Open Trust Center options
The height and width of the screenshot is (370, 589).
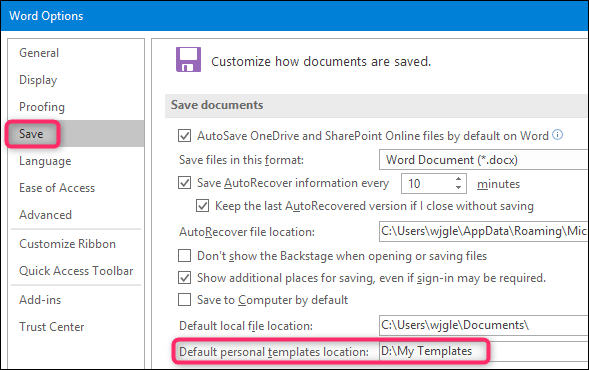[52, 327]
